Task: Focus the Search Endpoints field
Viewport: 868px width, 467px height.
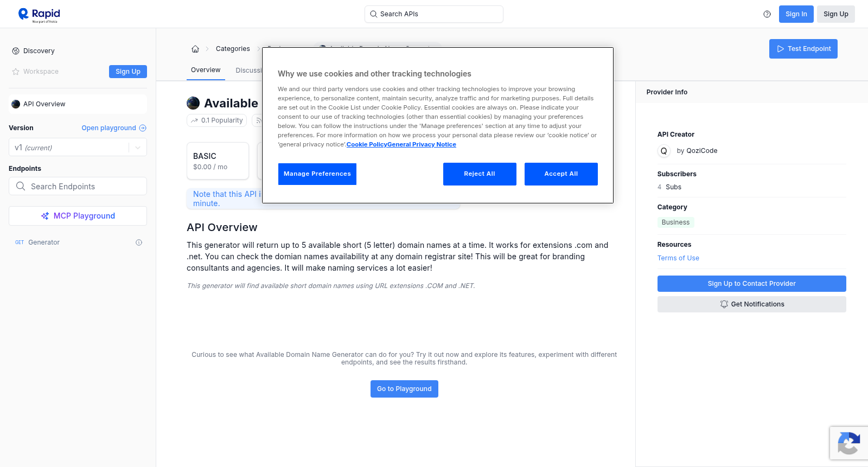Action: [x=78, y=186]
